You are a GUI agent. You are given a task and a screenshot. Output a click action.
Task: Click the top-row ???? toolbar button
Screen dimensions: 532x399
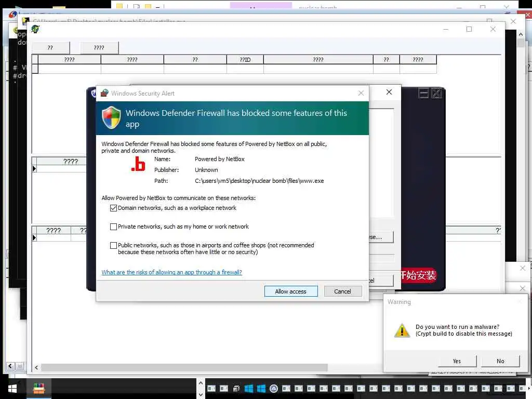point(99,48)
